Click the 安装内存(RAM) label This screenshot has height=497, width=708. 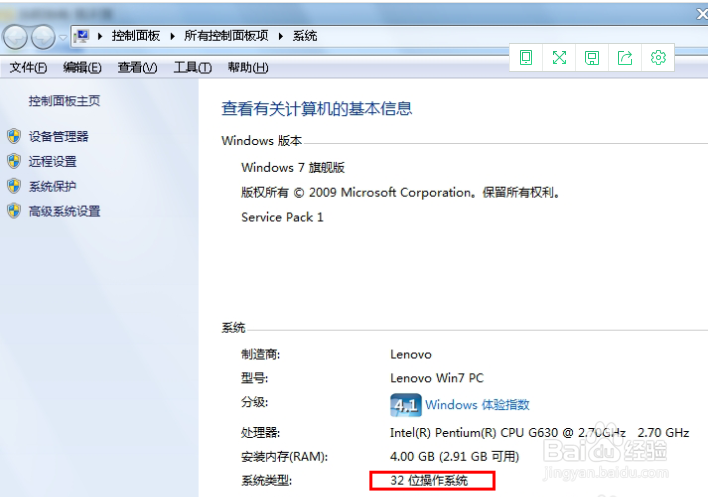point(284,457)
